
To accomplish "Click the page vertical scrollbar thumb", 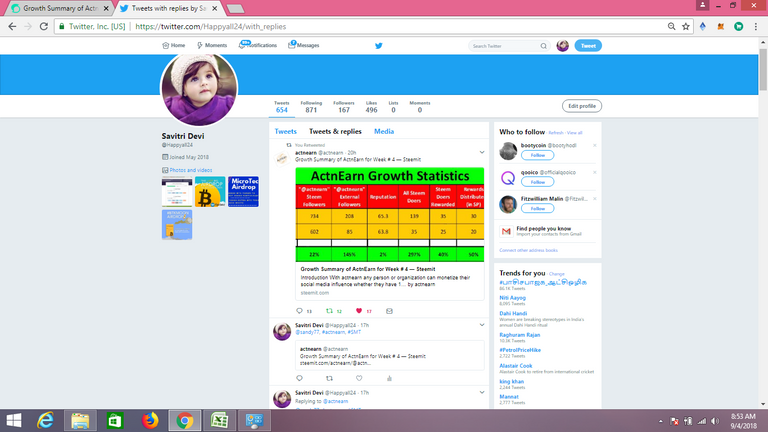I will pos(763,69).
